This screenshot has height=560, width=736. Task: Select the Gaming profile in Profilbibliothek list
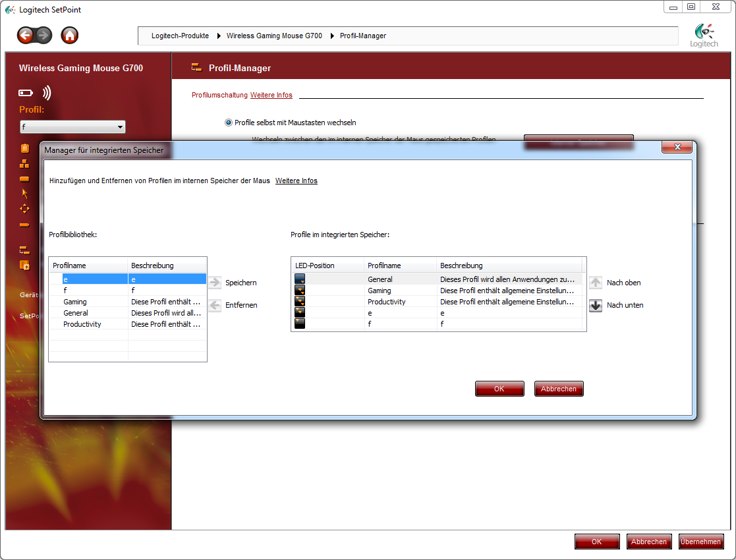point(75,302)
